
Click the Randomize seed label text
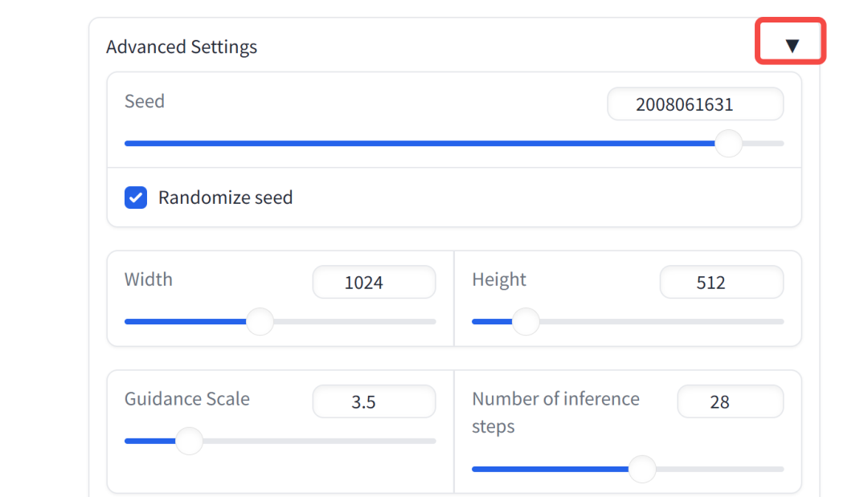[x=225, y=198]
